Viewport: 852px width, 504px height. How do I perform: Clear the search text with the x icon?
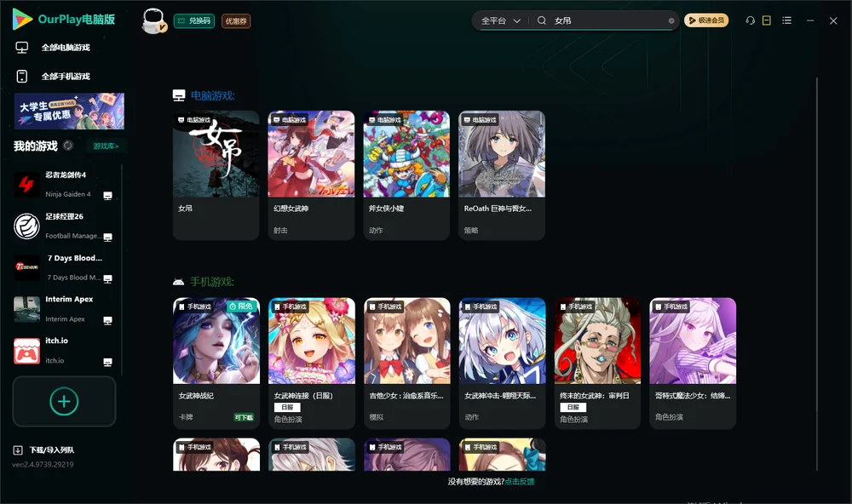click(x=671, y=20)
